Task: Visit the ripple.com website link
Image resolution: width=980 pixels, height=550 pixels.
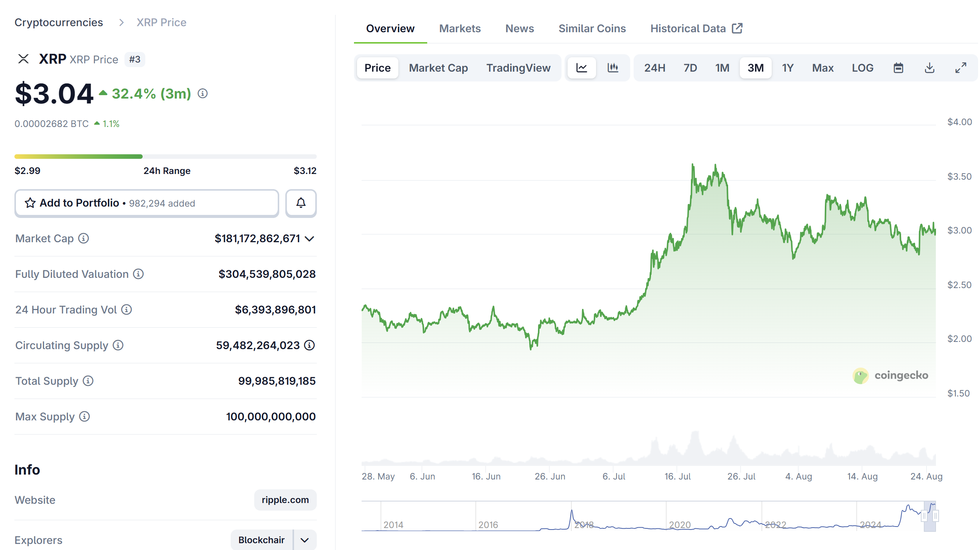Action: 285,500
